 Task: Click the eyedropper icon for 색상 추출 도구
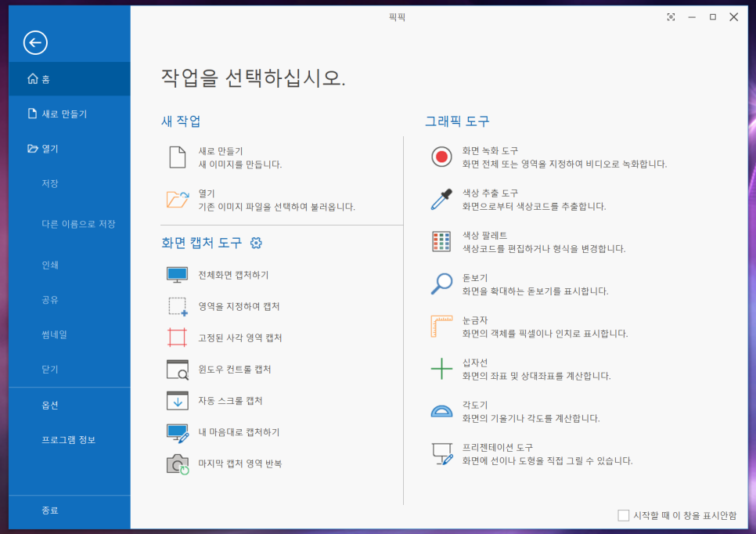click(x=441, y=199)
